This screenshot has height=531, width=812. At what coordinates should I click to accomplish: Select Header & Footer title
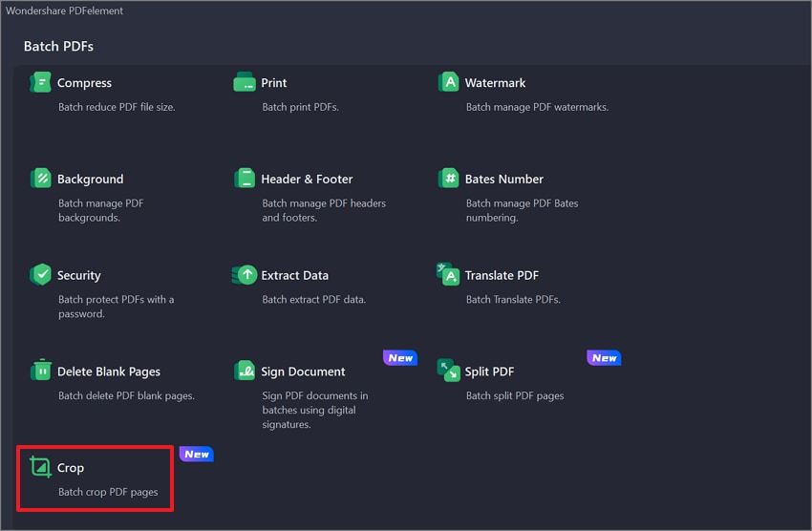tap(307, 180)
